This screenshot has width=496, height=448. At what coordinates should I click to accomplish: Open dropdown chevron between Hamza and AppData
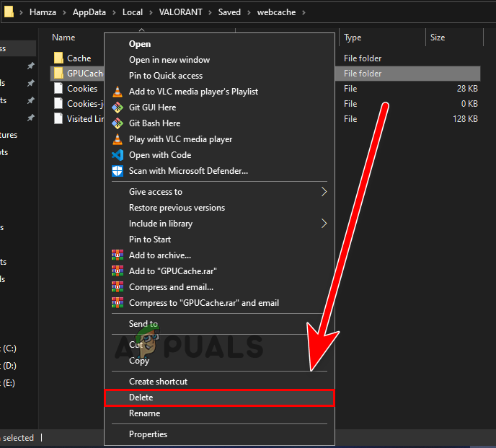tap(64, 12)
